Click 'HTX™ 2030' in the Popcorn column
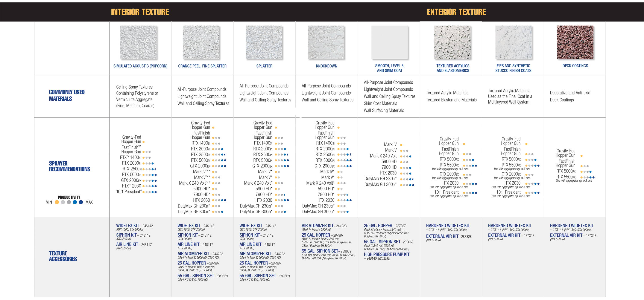This screenshot has height=300, width=644. 132,186
